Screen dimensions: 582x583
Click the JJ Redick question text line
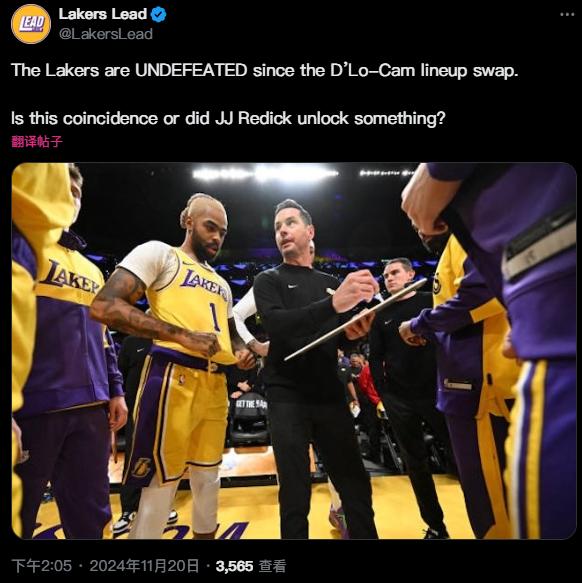point(228,119)
